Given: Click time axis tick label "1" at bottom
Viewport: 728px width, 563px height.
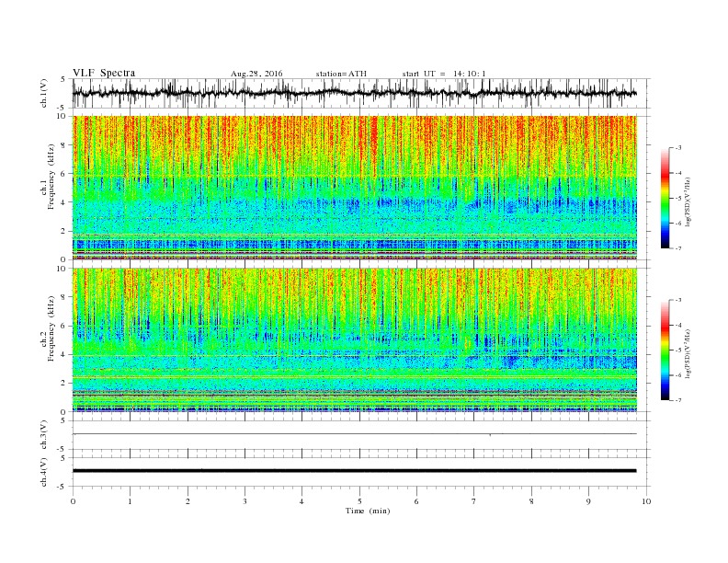Looking at the screenshot, I should coord(130,501).
